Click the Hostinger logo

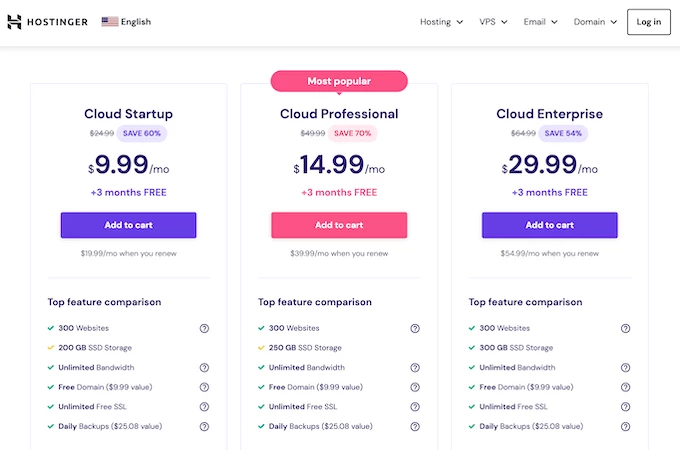point(48,22)
